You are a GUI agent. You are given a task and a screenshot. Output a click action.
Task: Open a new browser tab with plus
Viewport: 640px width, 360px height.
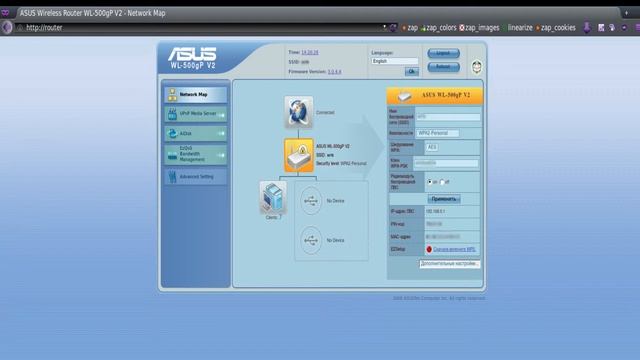(x=626, y=13)
